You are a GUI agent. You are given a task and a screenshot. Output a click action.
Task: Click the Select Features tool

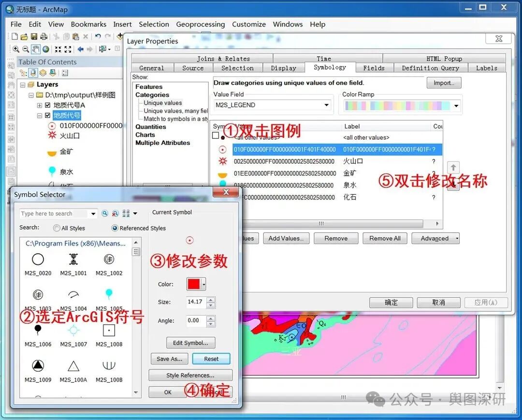(103, 49)
